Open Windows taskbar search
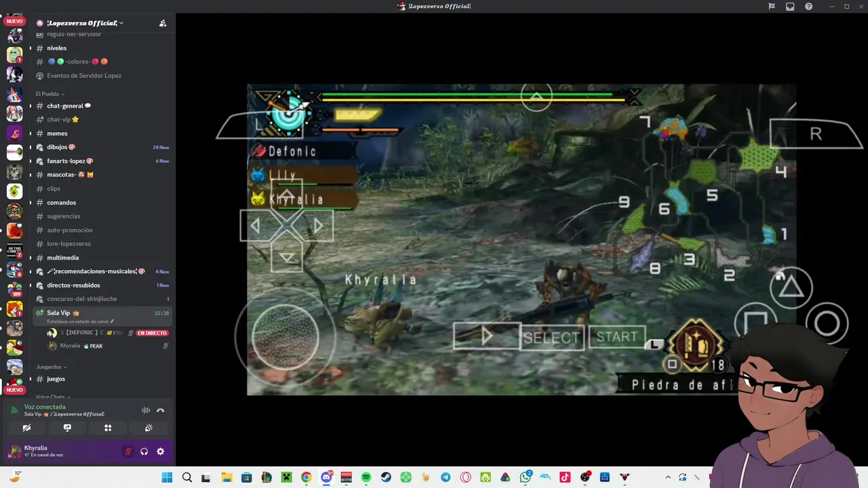 coord(186,477)
